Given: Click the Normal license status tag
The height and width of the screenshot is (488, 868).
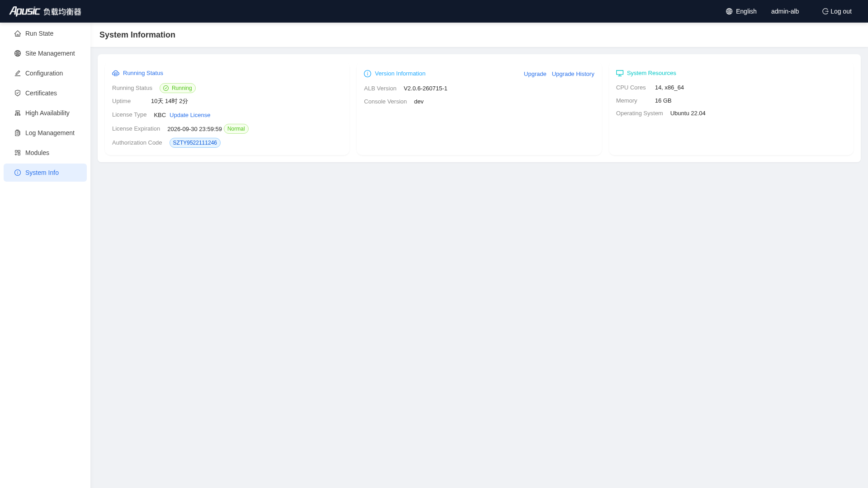Looking at the screenshot, I should coord(236,129).
